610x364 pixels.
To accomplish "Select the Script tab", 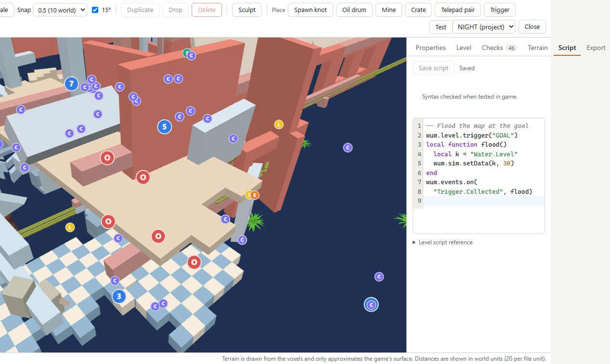I will pos(567,48).
